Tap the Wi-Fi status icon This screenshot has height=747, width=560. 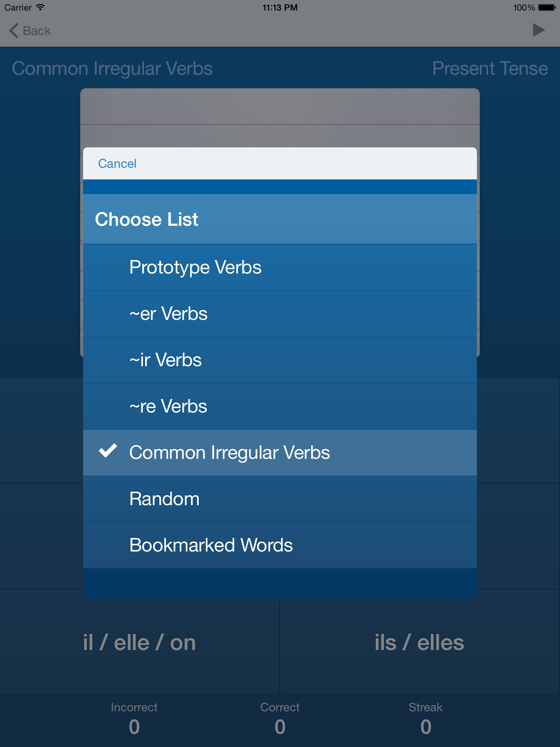coord(40,7)
